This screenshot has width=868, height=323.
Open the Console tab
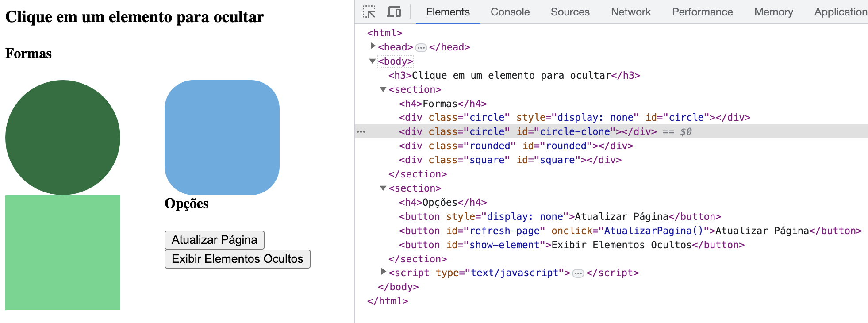click(x=510, y=12)
